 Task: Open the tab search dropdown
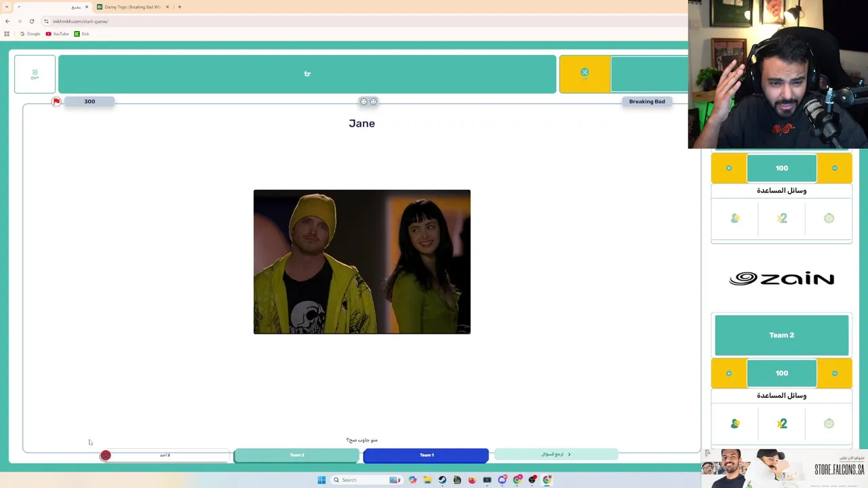(x=7, y=7)
